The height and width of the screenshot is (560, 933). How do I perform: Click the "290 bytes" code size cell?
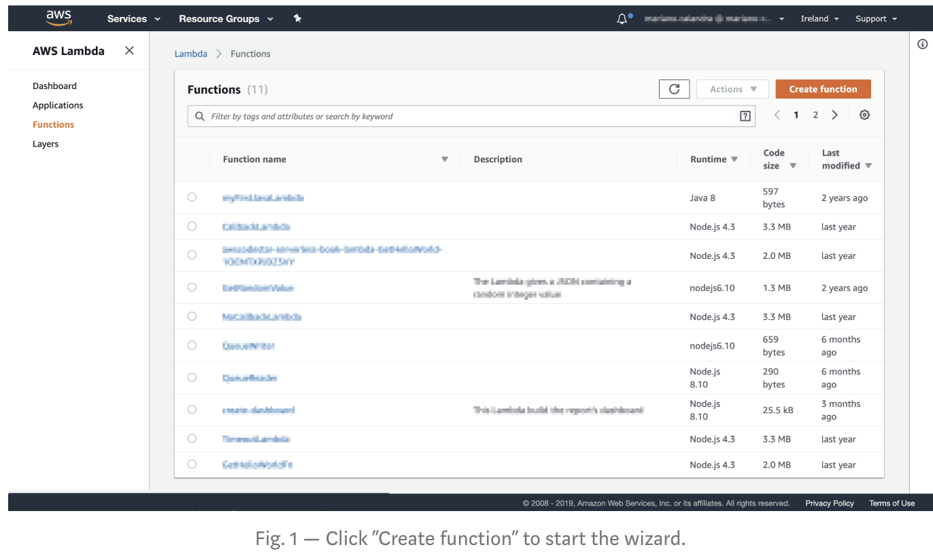point(774,378)
